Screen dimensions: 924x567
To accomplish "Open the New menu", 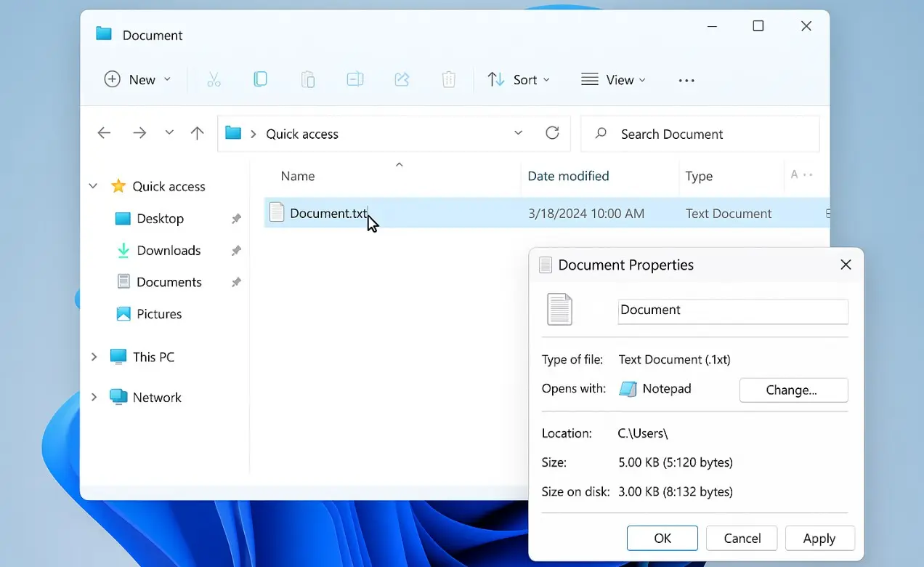I will [x=137, y=79].
